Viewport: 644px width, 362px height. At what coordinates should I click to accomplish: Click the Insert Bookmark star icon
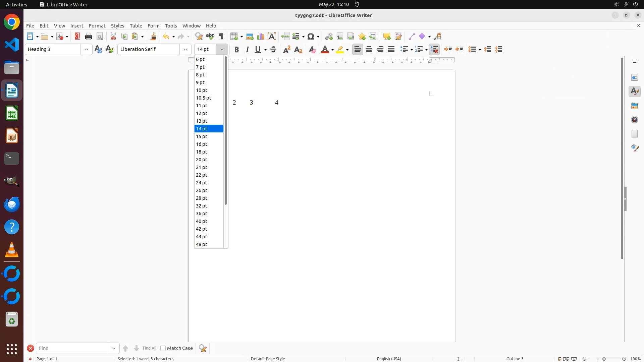coord(362,36)
